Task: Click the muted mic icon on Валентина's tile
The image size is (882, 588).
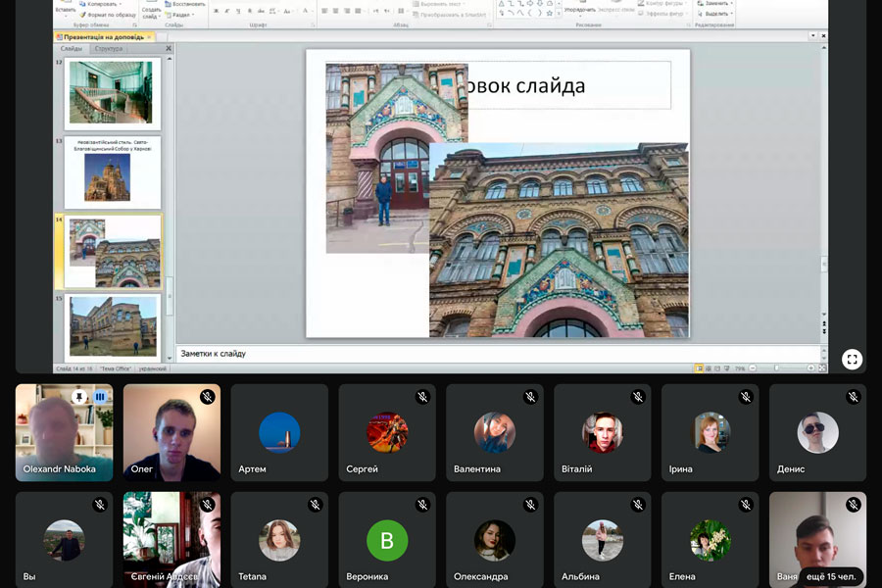Action: pos(530,397)
